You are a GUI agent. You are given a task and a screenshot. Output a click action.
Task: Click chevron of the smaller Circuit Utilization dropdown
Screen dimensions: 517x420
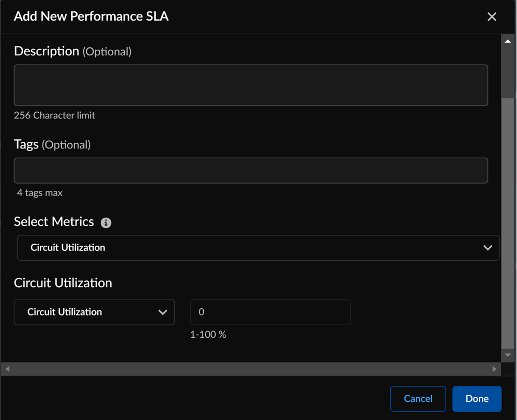[162, 312]
